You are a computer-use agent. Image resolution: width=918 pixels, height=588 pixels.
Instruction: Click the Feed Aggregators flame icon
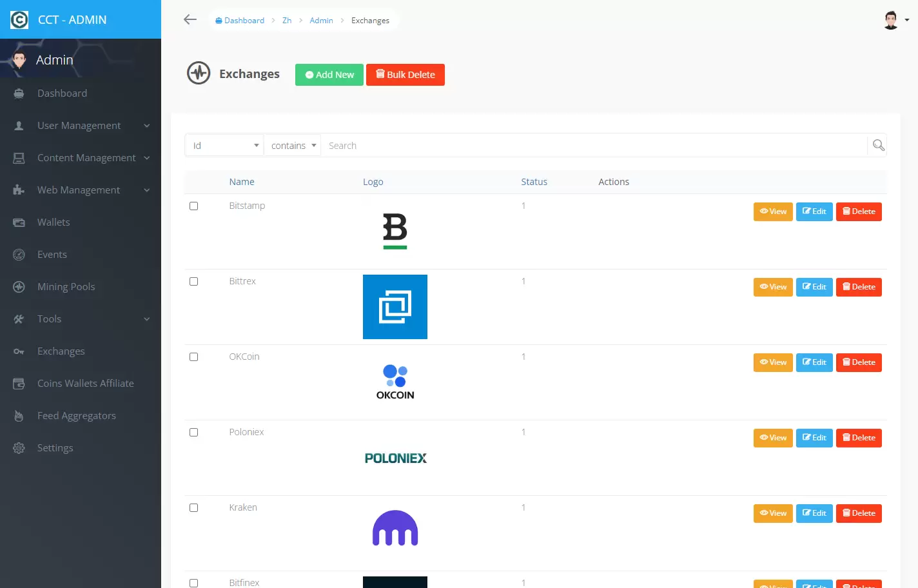click(19, 416)
